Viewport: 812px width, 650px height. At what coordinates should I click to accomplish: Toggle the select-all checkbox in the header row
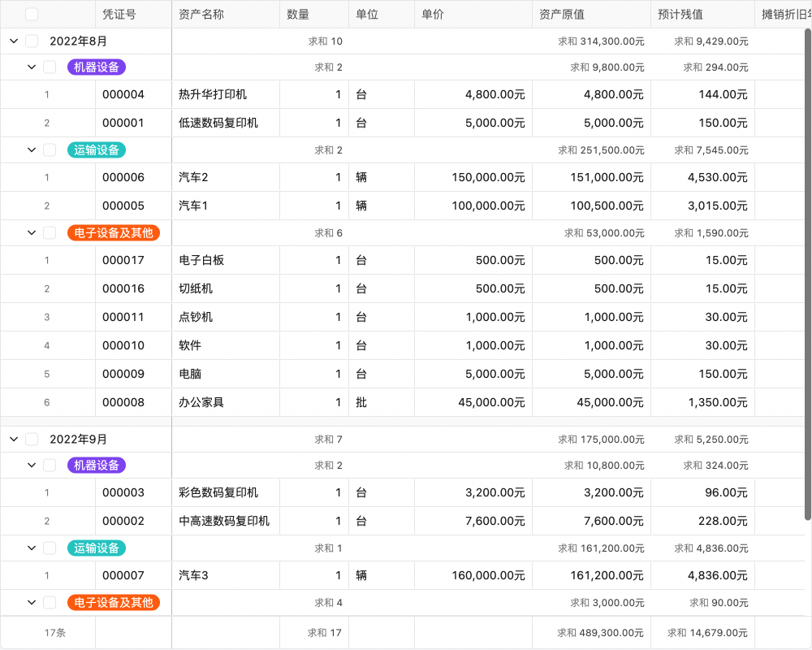32,13
